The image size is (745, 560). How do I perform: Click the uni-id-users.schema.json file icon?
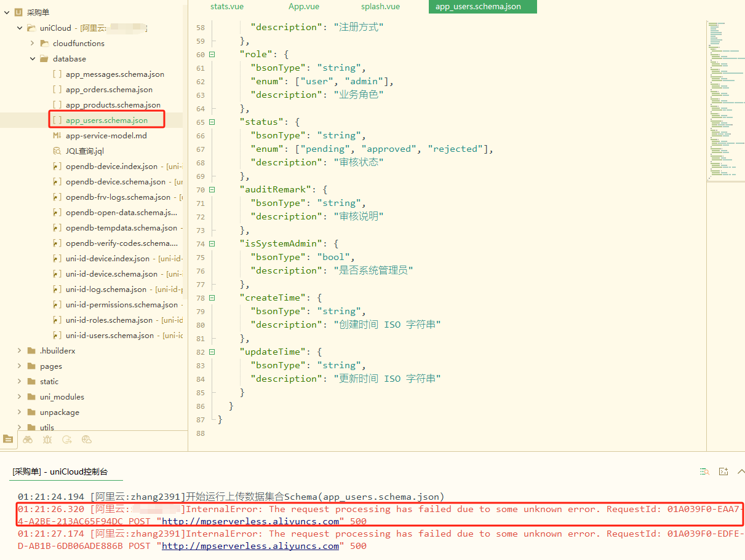(x=57, y=335)
